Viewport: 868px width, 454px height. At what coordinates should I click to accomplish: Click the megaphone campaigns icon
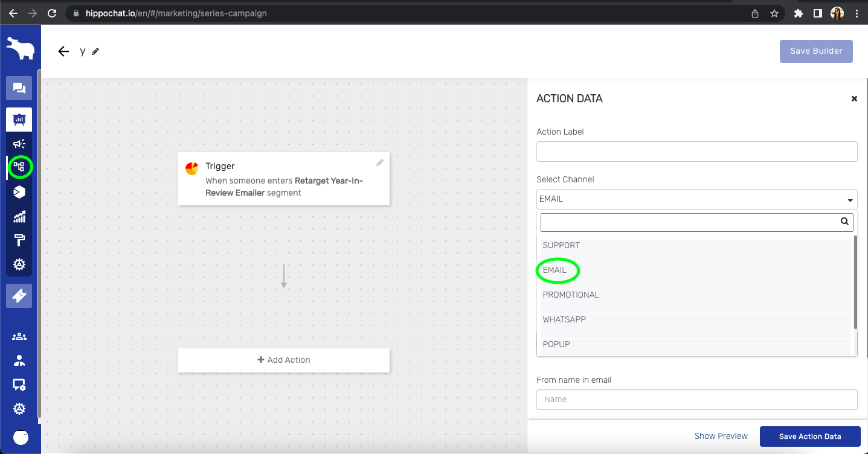click(x=19, y=144)
